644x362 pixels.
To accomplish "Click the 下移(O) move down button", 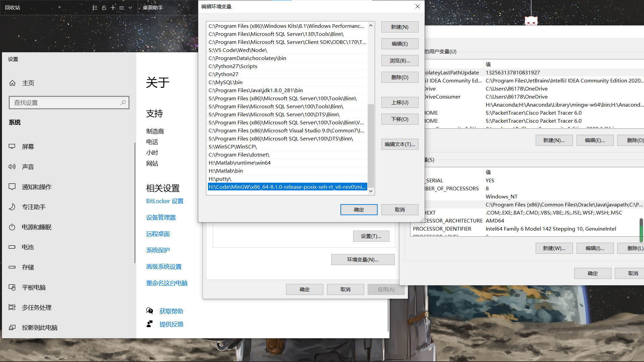I will [400, 119].
